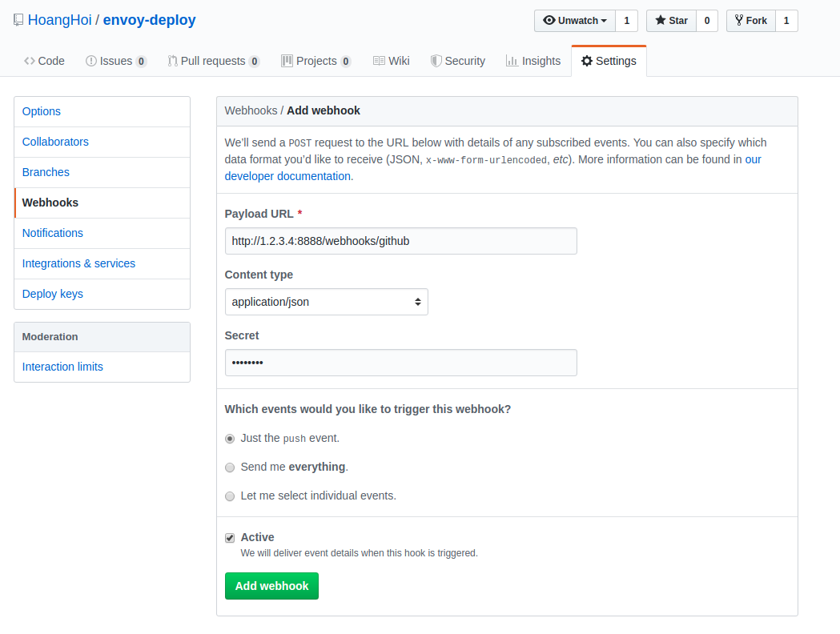Uncheck the Active checkbox
This screenshot has width=840, height=634.
230,538
